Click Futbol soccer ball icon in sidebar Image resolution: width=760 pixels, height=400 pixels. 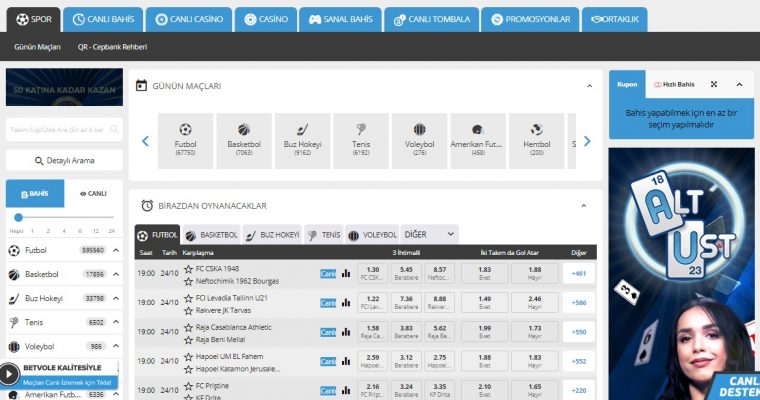14,251
